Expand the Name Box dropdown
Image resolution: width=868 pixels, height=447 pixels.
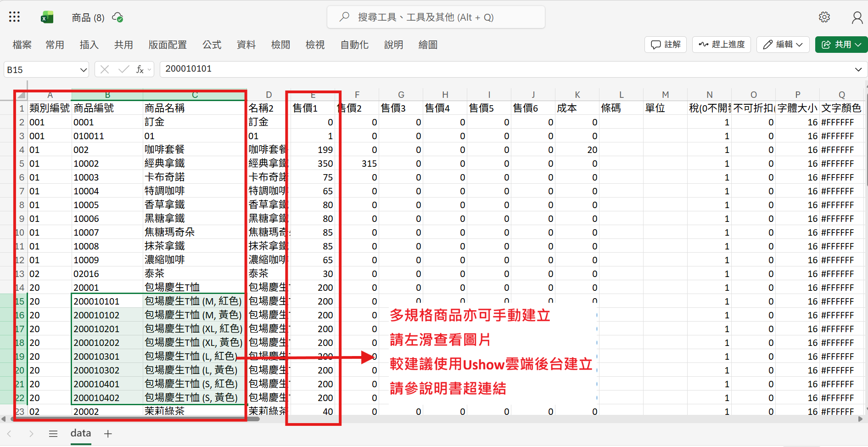click(83, 70)
